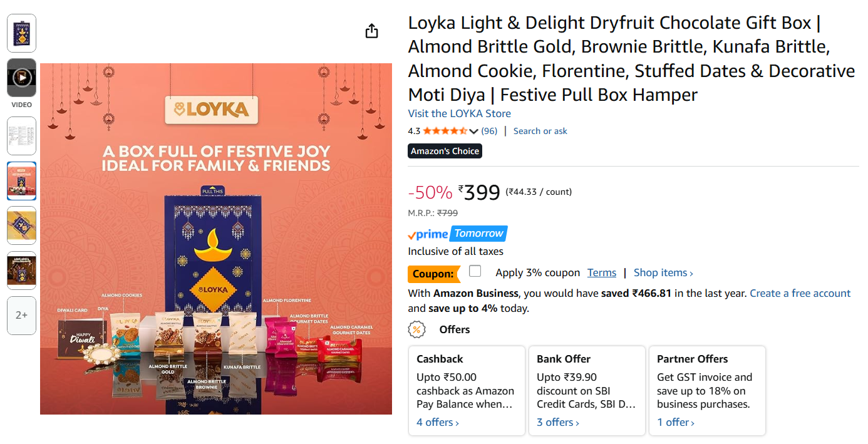868x444 pixels.
Task: Visit the LOYKA Store link
Action: tap(459, 113)
